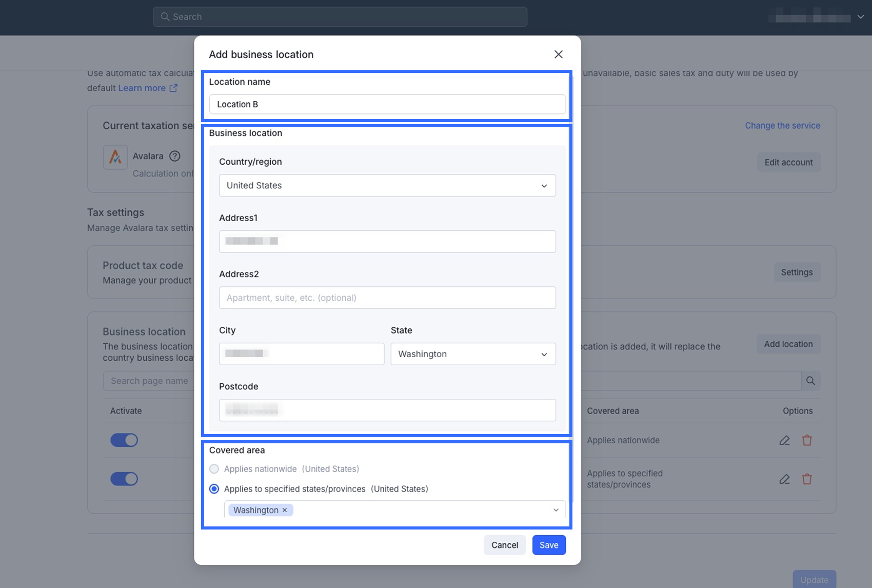This screenshot has height=588, width=872.
Task: Open the Country/region dropdown
Action: tap(387, 186)
